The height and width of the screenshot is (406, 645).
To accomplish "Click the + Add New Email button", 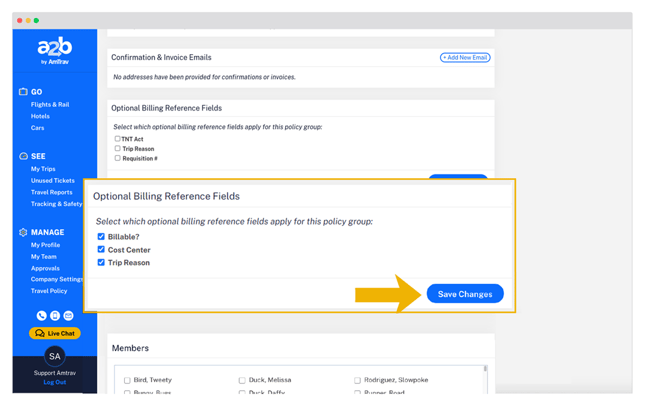I will pos(465,58).
